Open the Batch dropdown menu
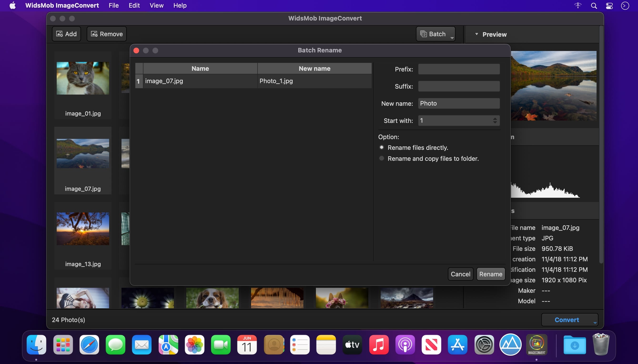Viewport: 638px width, 364px height. 435,34
